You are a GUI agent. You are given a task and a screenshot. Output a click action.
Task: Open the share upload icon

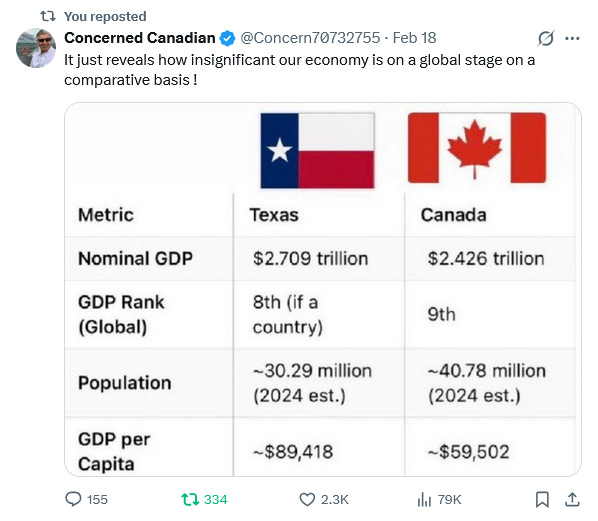coord(572,499)
